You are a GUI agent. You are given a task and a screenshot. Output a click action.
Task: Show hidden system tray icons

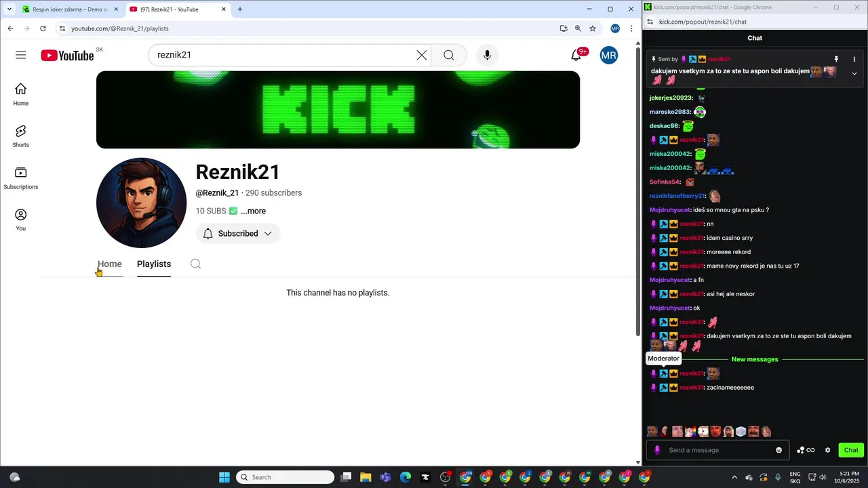[734, 477]
